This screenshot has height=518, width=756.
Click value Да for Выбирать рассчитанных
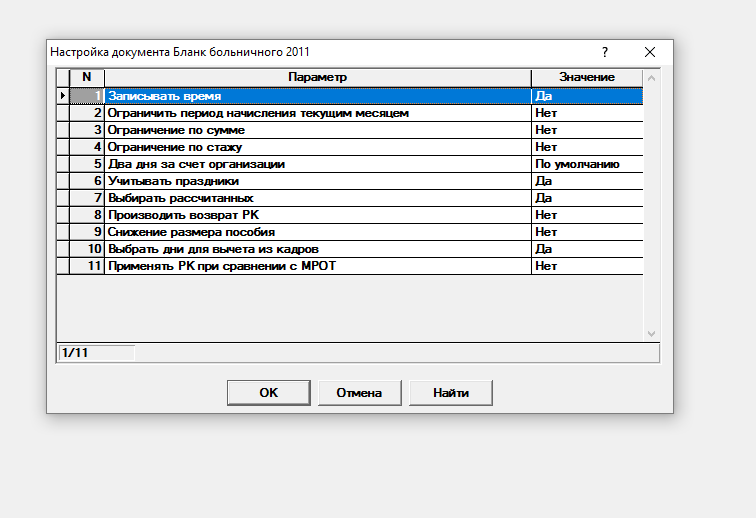[x=587, y=198]
